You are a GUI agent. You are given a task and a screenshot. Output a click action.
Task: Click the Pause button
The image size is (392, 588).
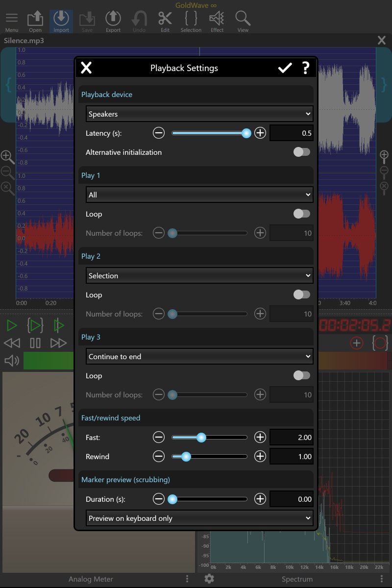[x=35, y=343]
